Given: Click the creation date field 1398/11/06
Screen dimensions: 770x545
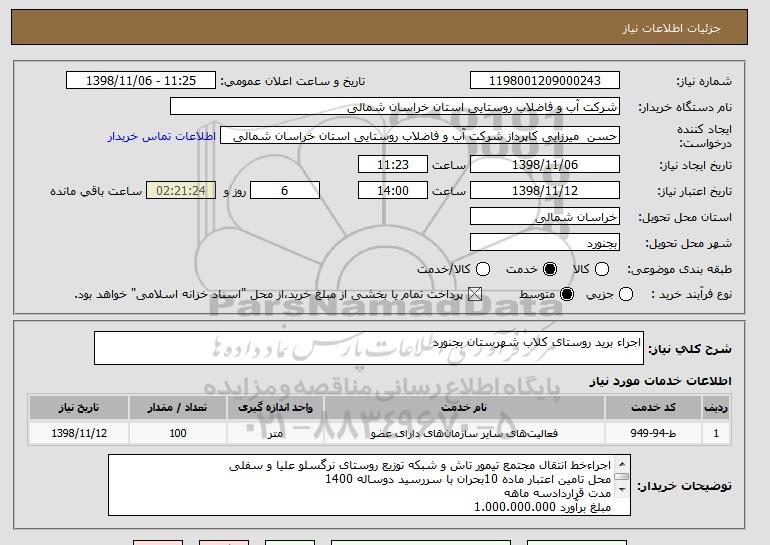Looking at the screenshot, I should coord(545,164).
